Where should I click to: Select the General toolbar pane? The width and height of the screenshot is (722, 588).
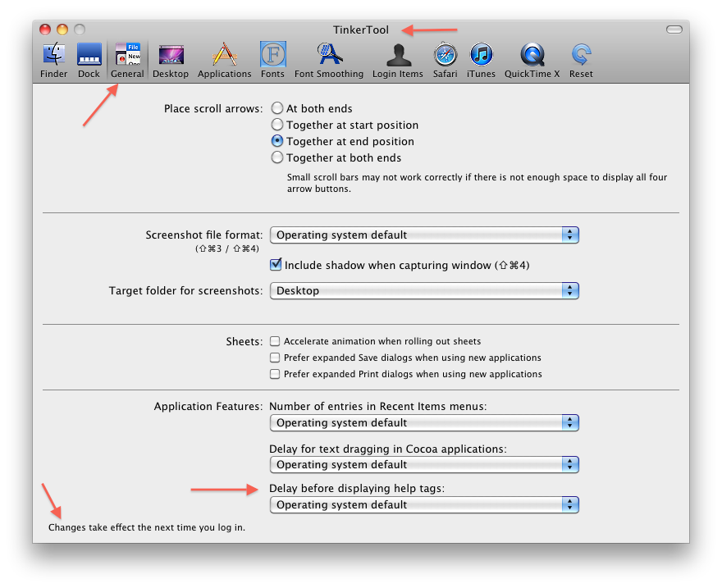pyautogui.click(x=127, y=60)
